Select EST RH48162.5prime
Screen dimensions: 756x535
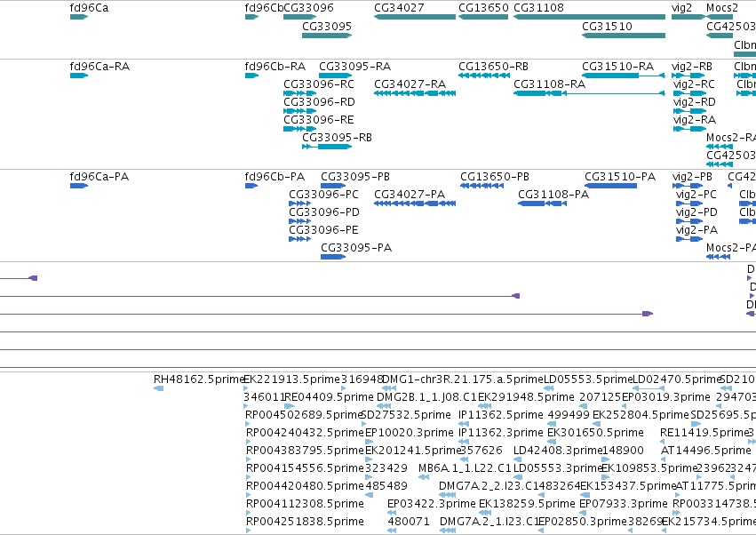click(x=158, y=388)
